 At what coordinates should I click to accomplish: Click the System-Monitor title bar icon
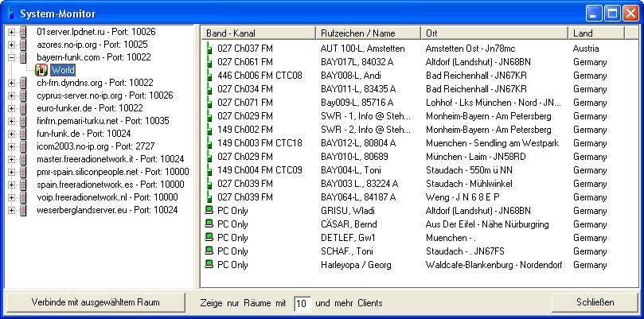(x=10, y=12)
